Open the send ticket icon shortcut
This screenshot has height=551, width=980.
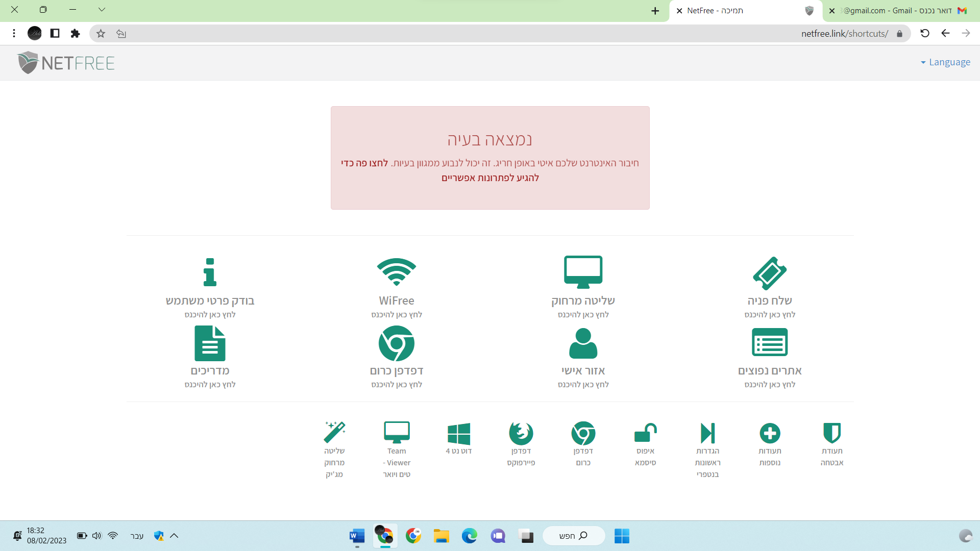coord(770,273)
